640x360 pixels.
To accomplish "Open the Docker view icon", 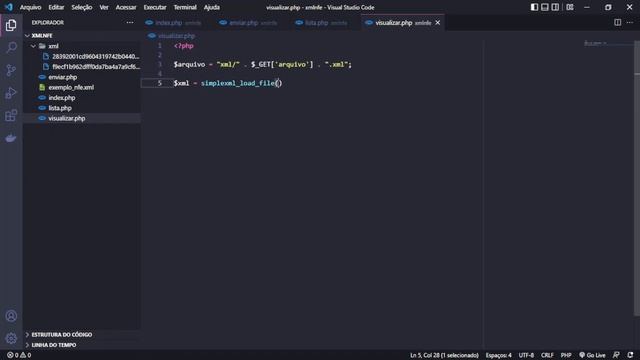I will pos(11,138).
